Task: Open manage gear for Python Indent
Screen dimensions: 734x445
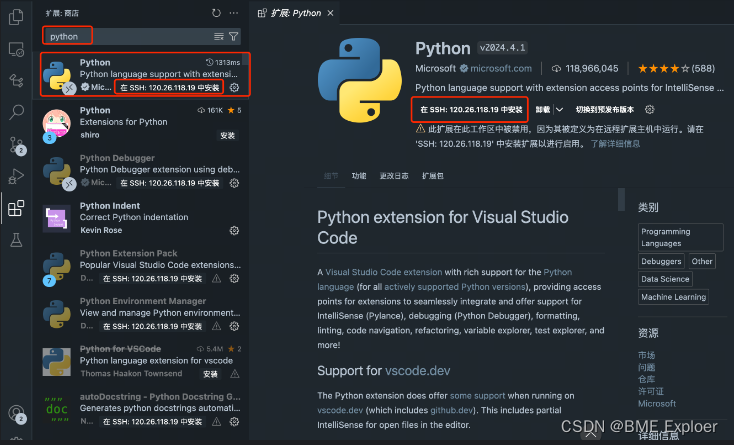Action: tap(234, 230)
